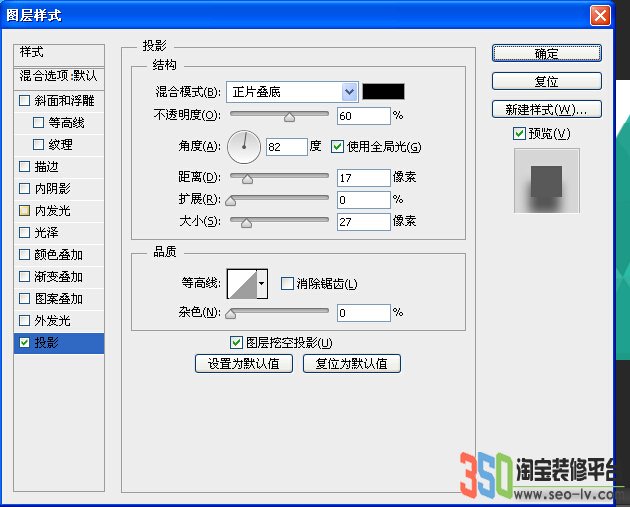Toggle 使用全局光 checkbox

tap(337, 147)
